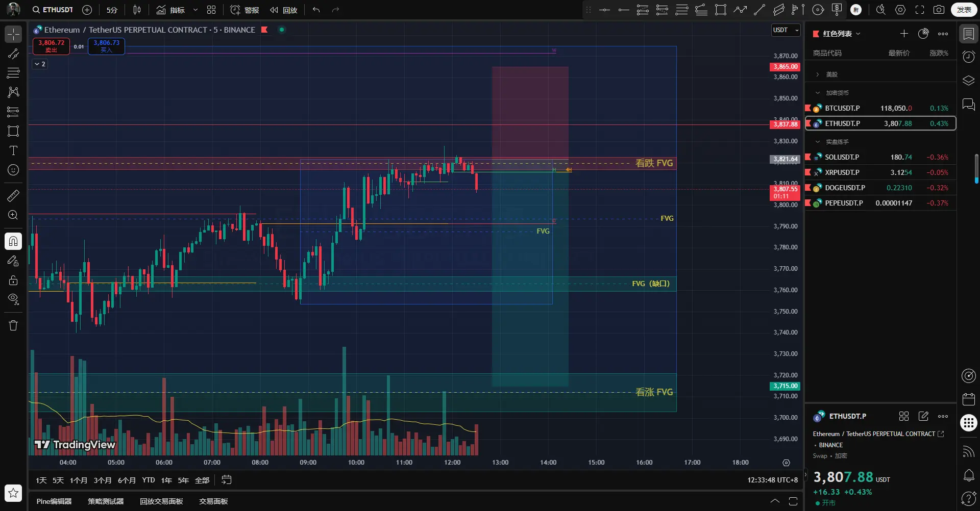980x511 pixels.
Task: Open 策略测试器 panel tab
Action: [106, 502]
